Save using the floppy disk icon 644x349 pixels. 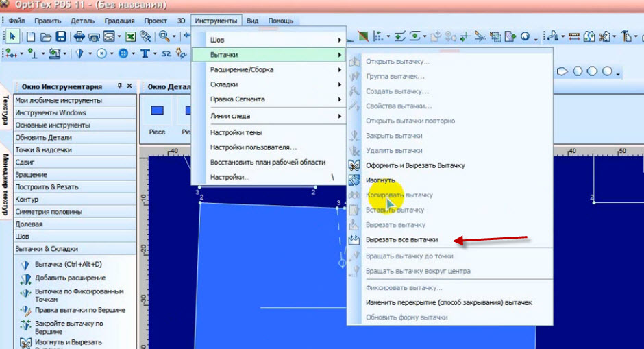(61, 36)
